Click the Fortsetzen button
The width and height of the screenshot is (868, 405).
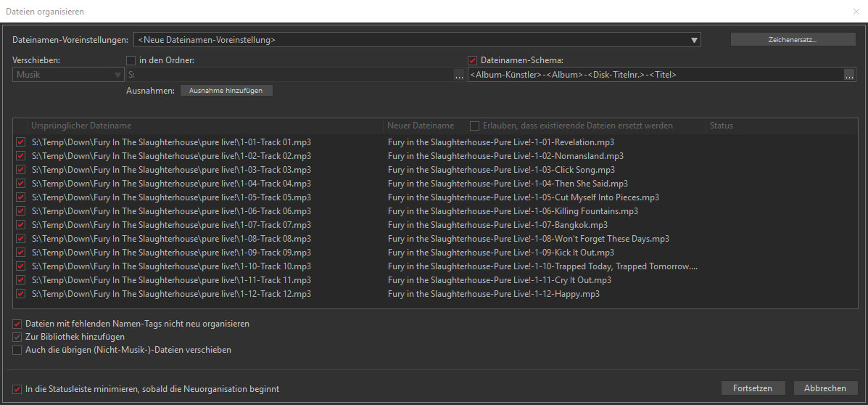pos(752,388)
